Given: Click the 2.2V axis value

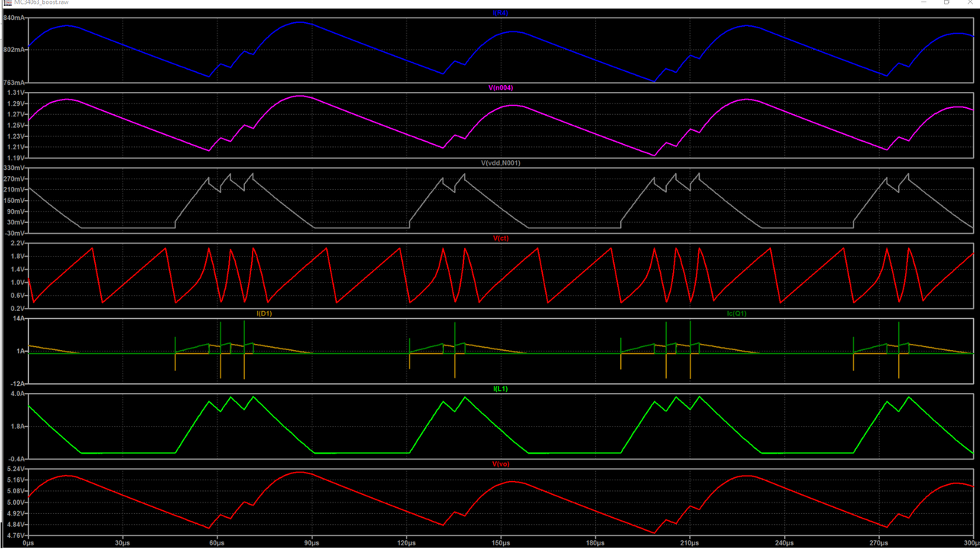Looking at the screenshot, I should coord(19,242).
